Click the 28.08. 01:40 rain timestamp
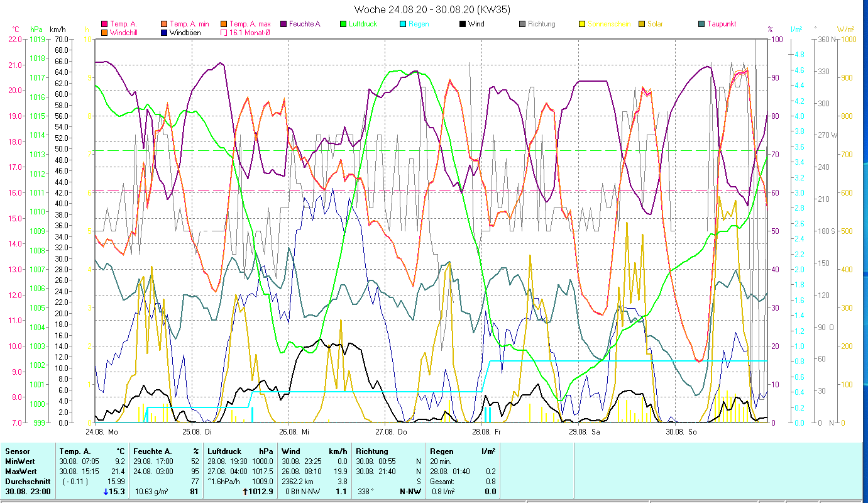This screenshot has height=503, width=868. pos(451,472)
